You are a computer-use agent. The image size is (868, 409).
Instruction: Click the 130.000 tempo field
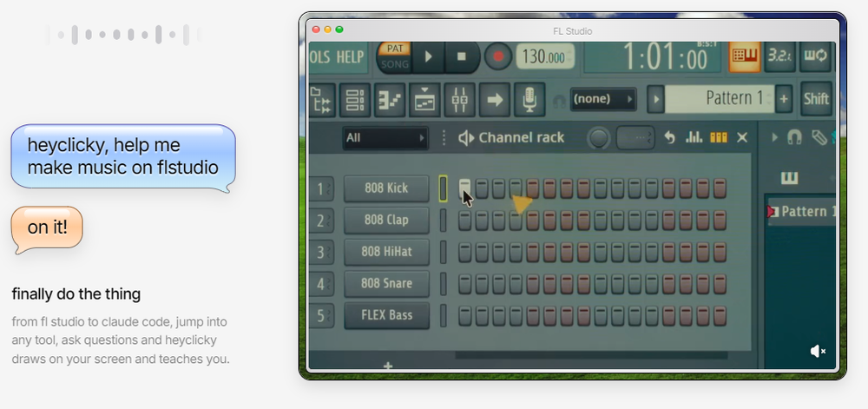pyautogui.click(x=545, y=56)
